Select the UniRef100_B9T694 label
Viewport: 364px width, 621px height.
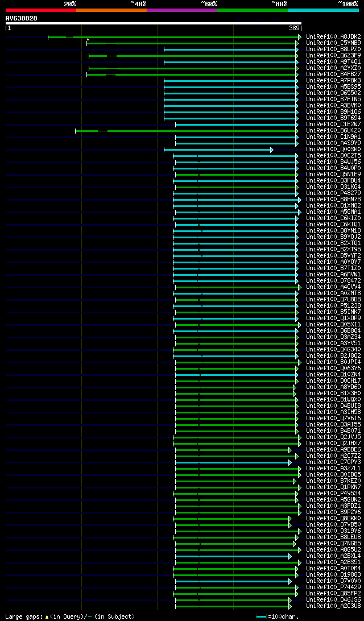[x=333, y=118]
